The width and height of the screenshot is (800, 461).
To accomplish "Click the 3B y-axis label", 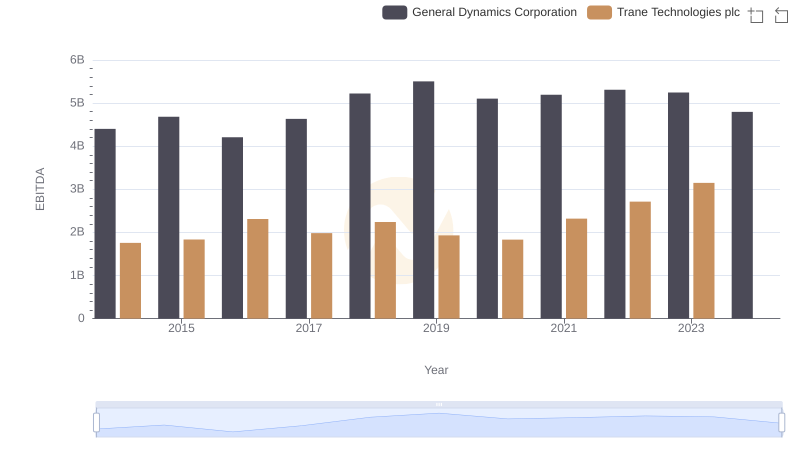I will point(77,189).
